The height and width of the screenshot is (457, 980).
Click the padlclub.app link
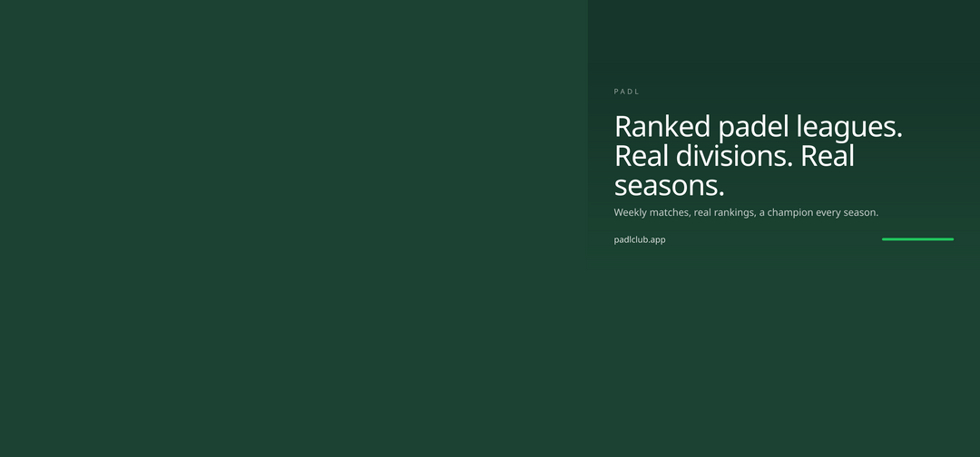tap(640, 239)
